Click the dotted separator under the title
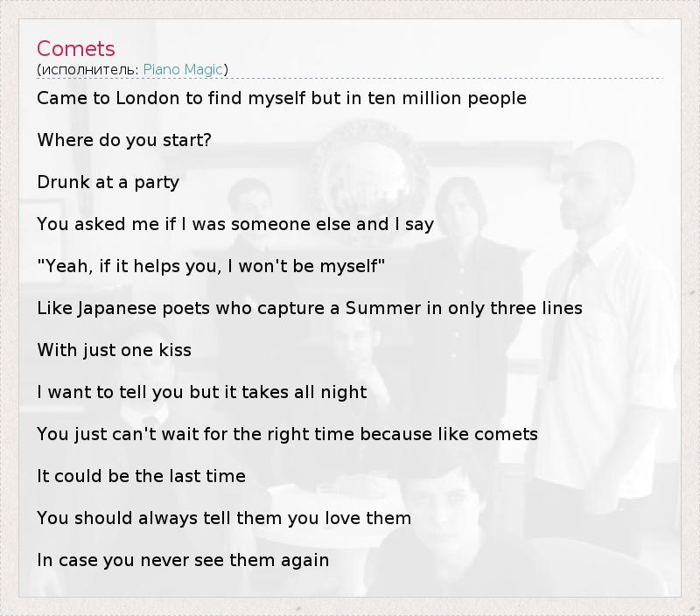 coord(350,79)
